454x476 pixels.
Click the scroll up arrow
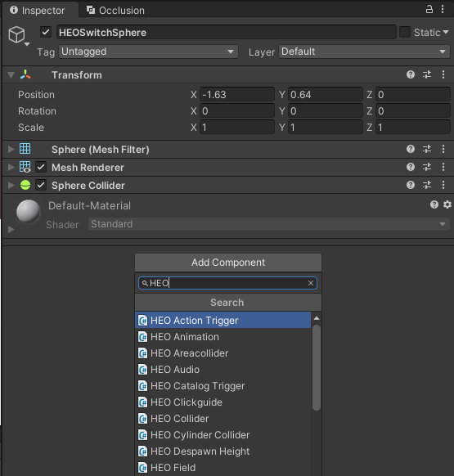[317, 318]
